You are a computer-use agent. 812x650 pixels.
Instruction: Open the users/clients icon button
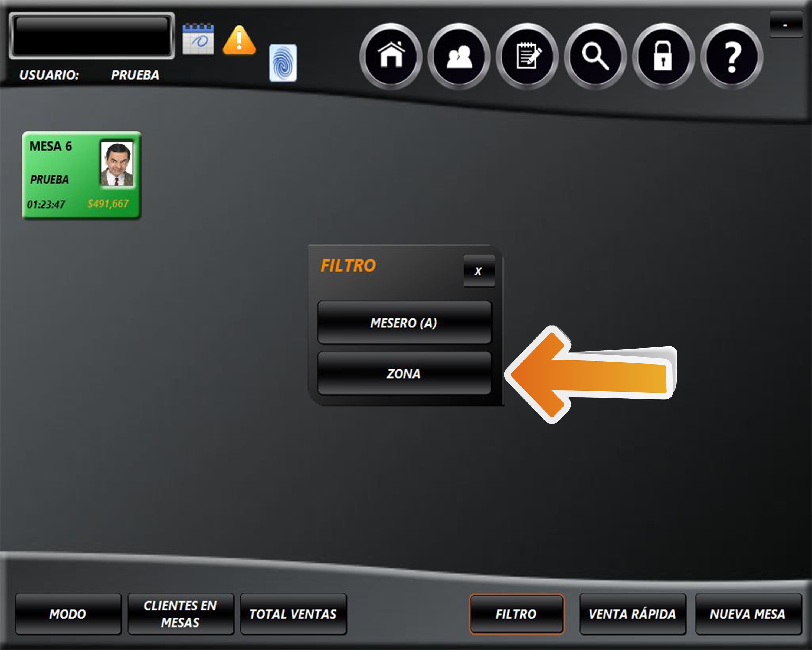(x=459, y=56)
